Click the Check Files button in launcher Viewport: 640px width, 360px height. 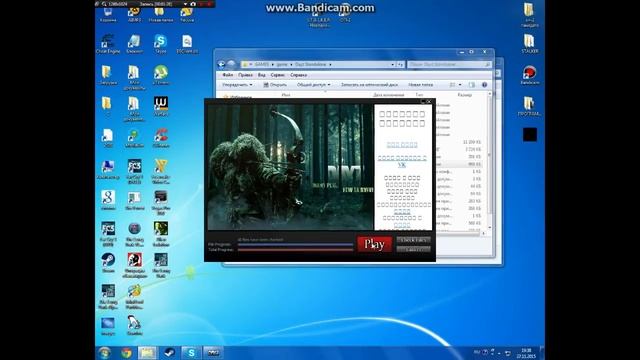pos(413,240)
